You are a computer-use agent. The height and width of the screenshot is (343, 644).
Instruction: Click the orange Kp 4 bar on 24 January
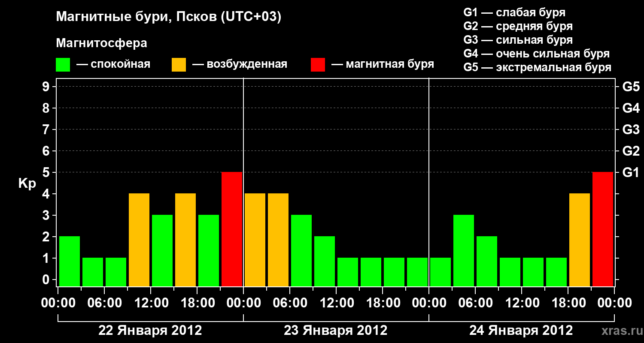coord(580,240)
